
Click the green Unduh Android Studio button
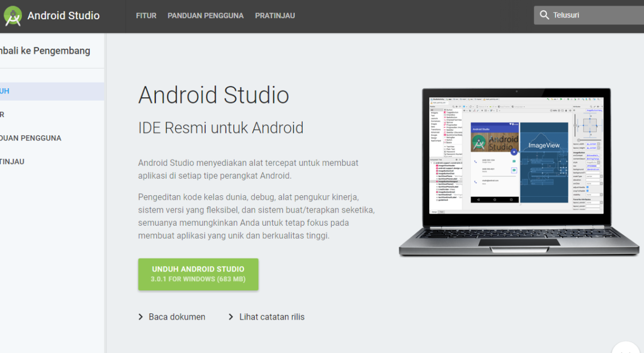click(x=198, y=274)
